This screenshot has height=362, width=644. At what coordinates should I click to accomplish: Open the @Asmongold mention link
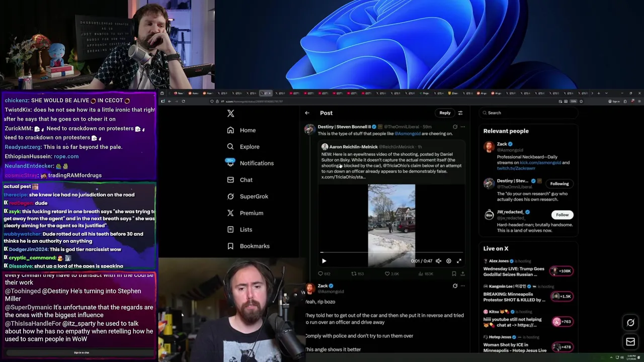(408, 134)
